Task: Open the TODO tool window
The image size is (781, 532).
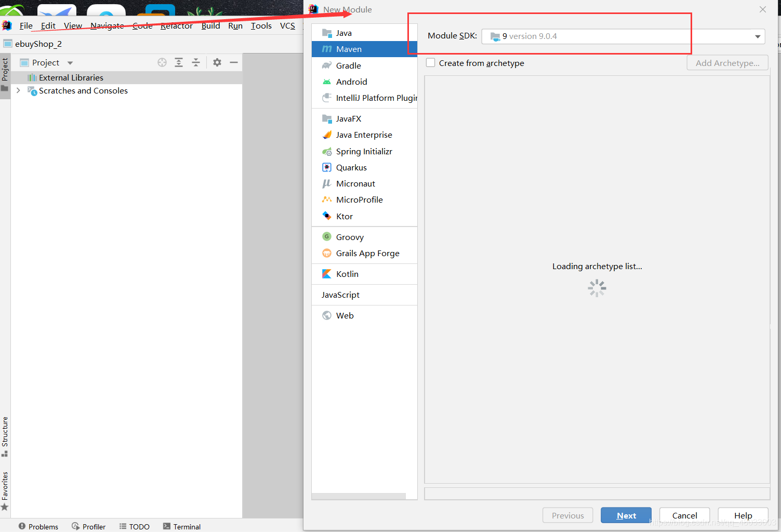Action: tap(135, 526)
